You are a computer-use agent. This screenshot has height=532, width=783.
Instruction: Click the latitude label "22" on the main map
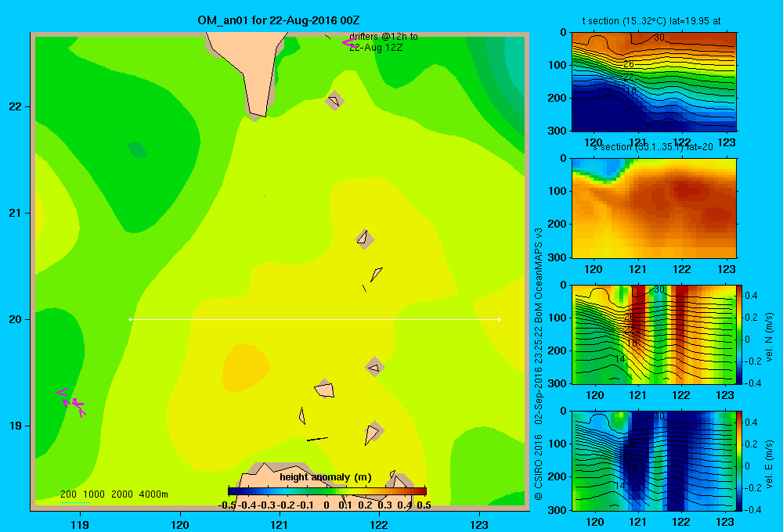16,107
